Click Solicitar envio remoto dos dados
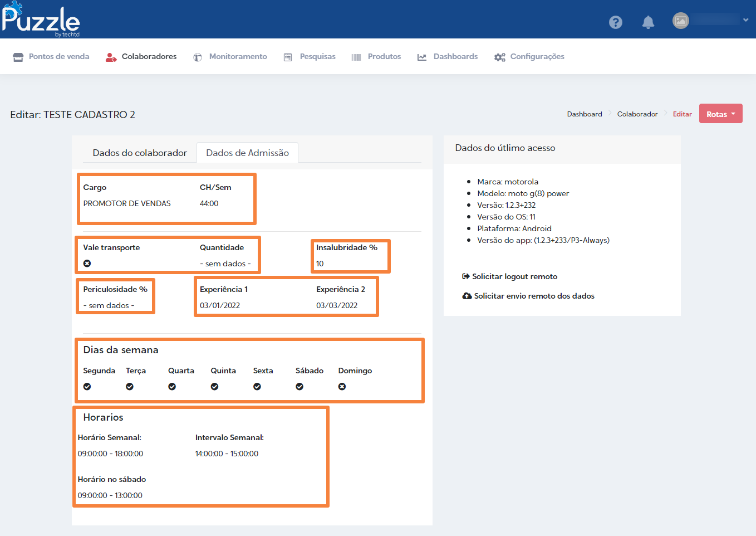 [534, 296]
